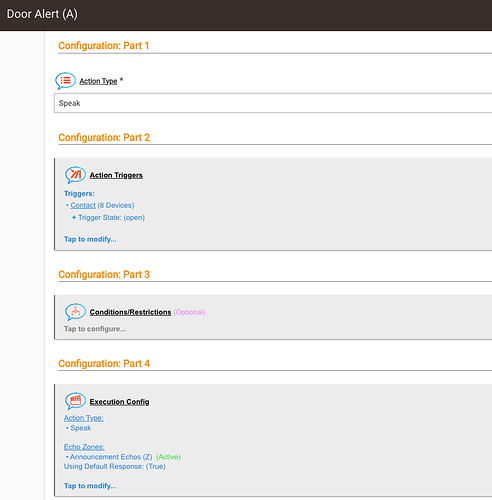Viewport: 492px width, 500px height.
Task: Click the Configuration: Part 1 heading
Action: (104, 46)
